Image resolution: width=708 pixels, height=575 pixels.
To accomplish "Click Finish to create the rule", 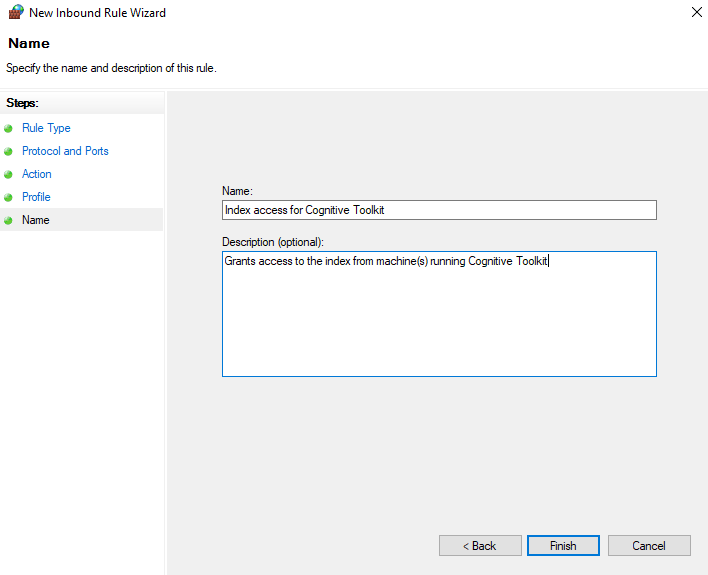I will pos(563,546).
